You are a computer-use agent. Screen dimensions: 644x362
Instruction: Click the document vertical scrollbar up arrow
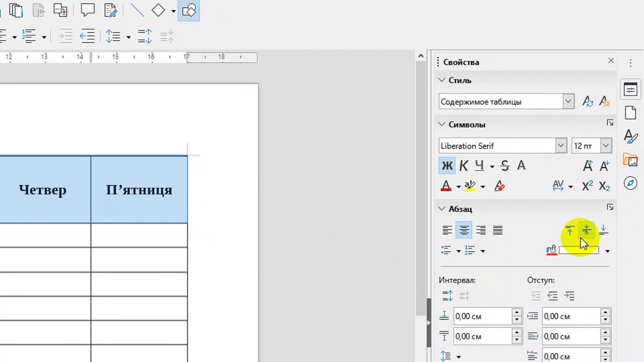pyautogui.click(x=421, y=56)
